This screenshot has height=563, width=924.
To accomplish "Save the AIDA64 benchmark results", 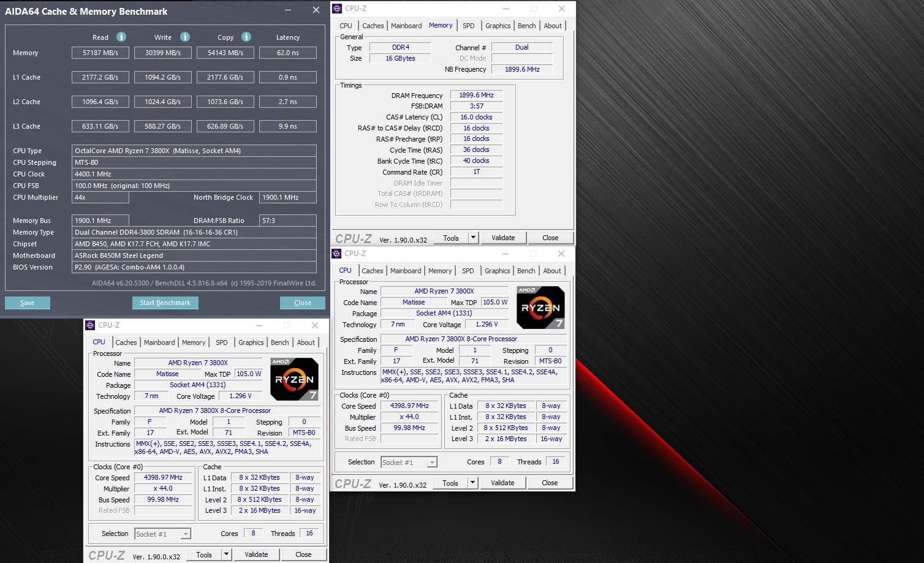I will pos(28,303).
